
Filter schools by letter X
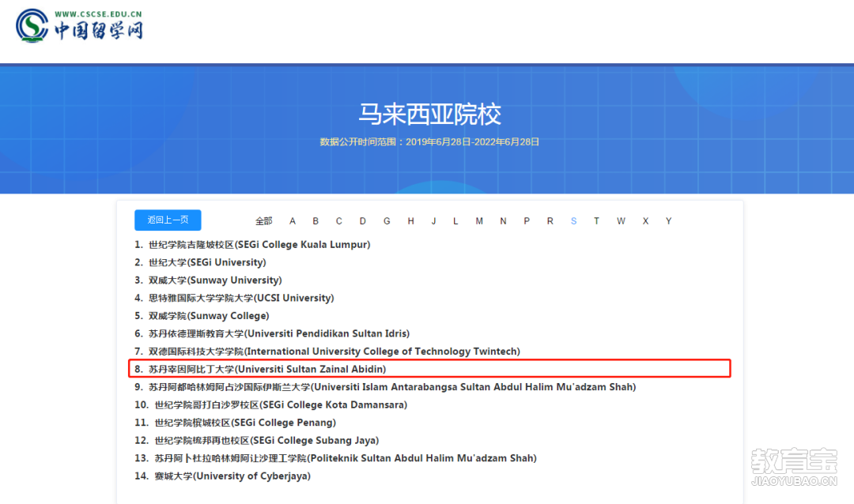point(645,221)
